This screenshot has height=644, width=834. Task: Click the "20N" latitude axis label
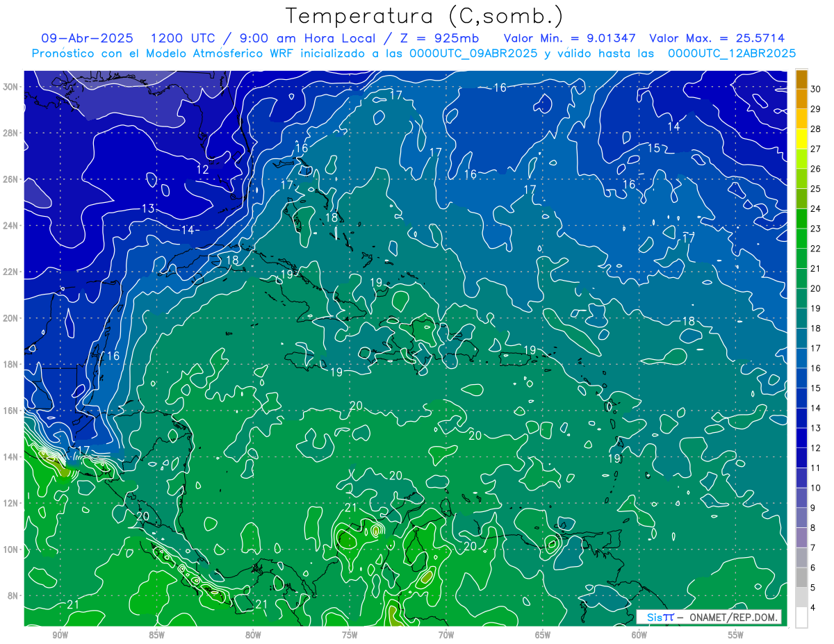coord(12,318)
